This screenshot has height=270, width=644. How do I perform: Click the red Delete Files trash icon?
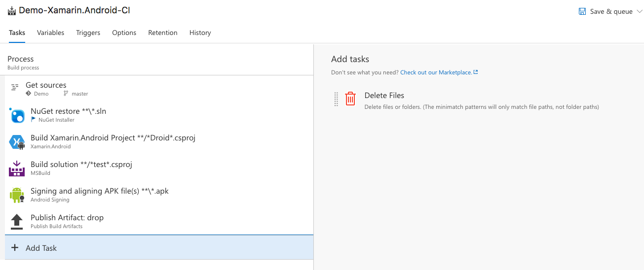pos(350,99)
